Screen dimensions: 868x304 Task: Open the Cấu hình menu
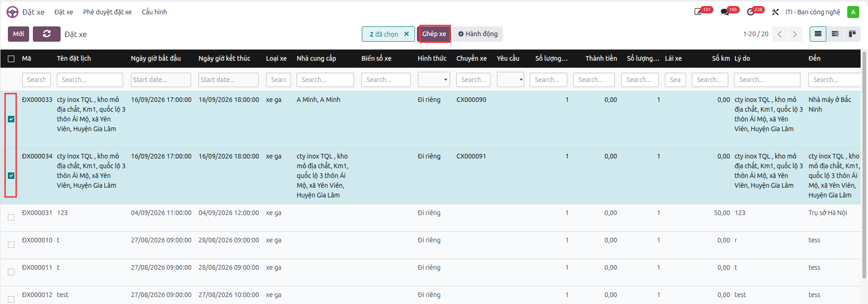pyautogui.click(x=154, y=12)
